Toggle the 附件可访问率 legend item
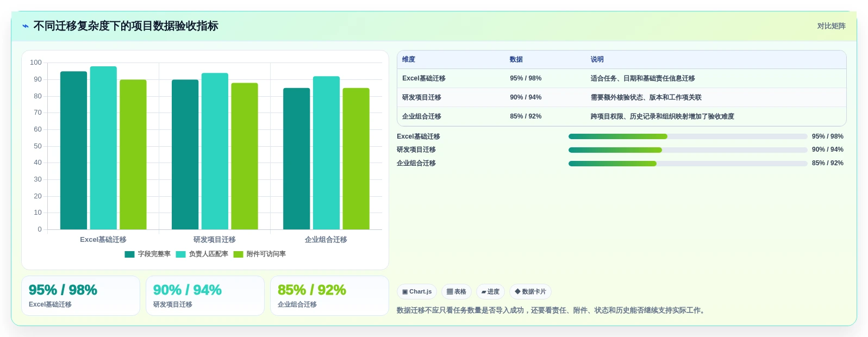The image size is (868, 337). (x=259, y=254)
